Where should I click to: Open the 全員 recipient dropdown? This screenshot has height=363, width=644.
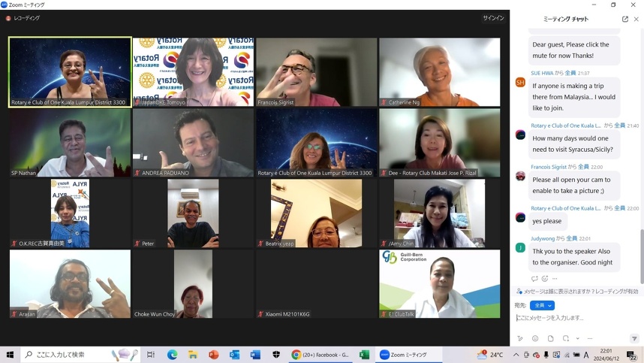pos(542,305)
